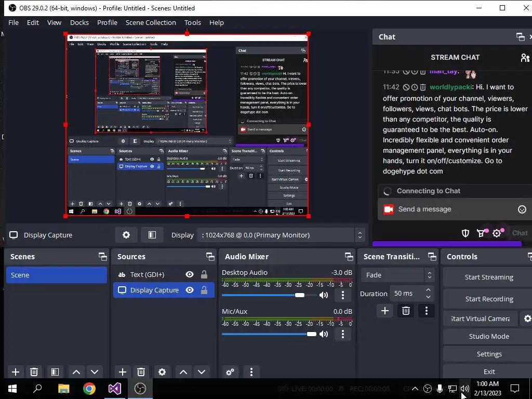This screenshot has width=532, height=399.
Task: Open the stream chat community users icon
Action: 525,58
